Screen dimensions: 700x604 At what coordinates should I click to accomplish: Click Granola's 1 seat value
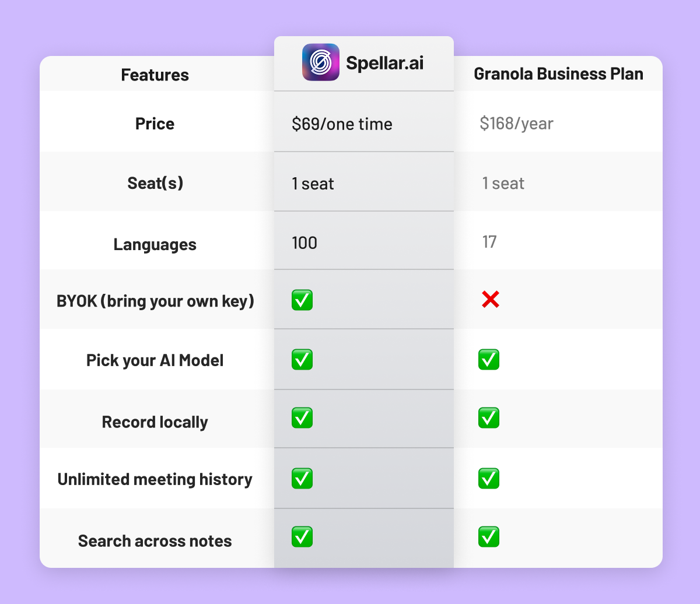click(x=503, y=184)
